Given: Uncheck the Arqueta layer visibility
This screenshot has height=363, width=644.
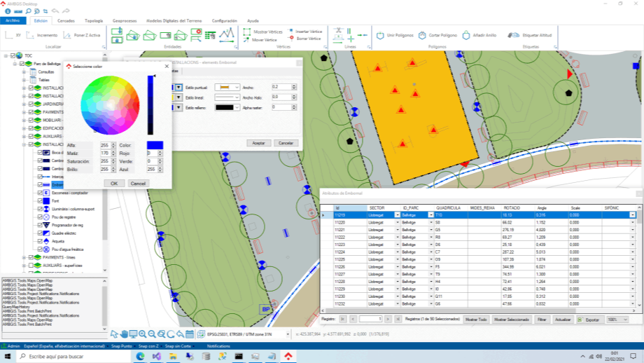Looking at the screenshot, I should (x=40, y=240).
